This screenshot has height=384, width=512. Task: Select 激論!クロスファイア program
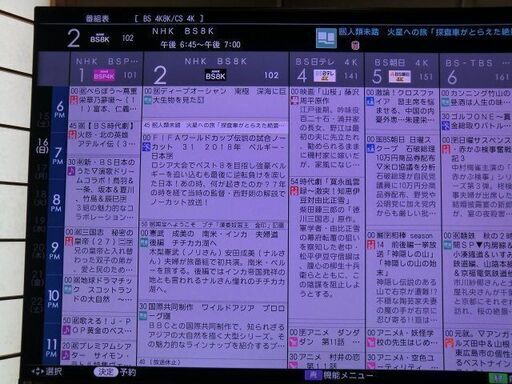pyautogui.click(x=402, y=110)
